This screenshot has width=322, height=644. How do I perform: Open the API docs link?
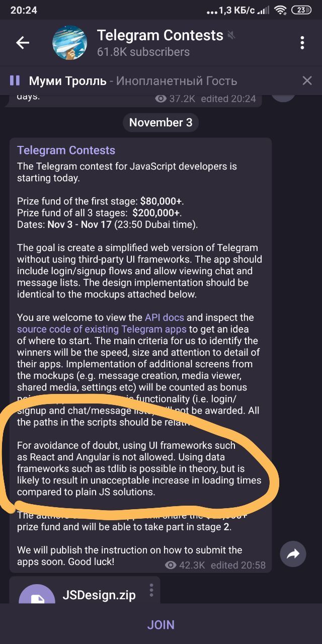click(165, 317)
